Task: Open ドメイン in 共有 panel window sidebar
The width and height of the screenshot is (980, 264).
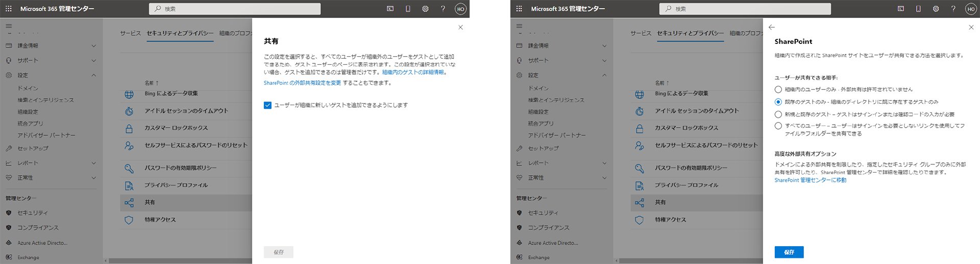Action: pos(28,88)
